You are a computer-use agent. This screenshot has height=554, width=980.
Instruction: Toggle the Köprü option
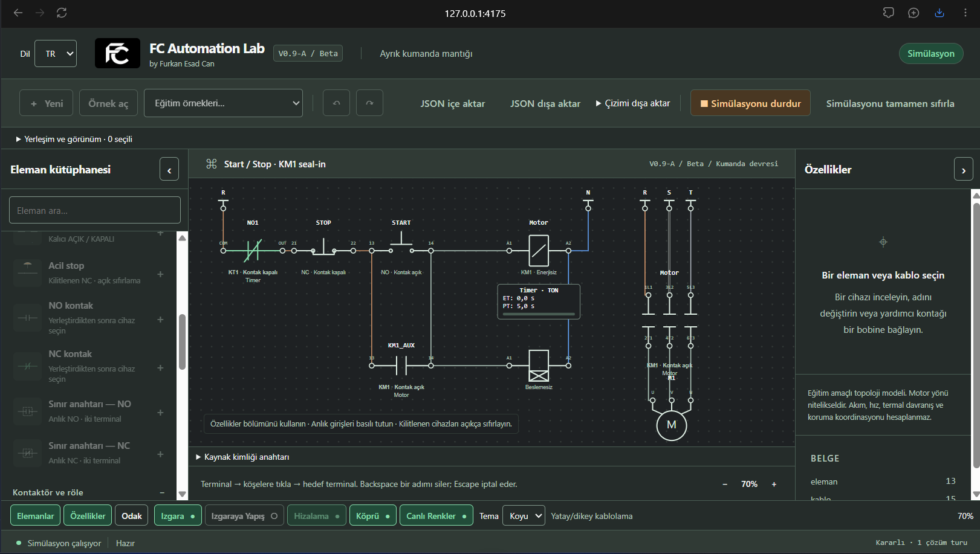(373, 516)
